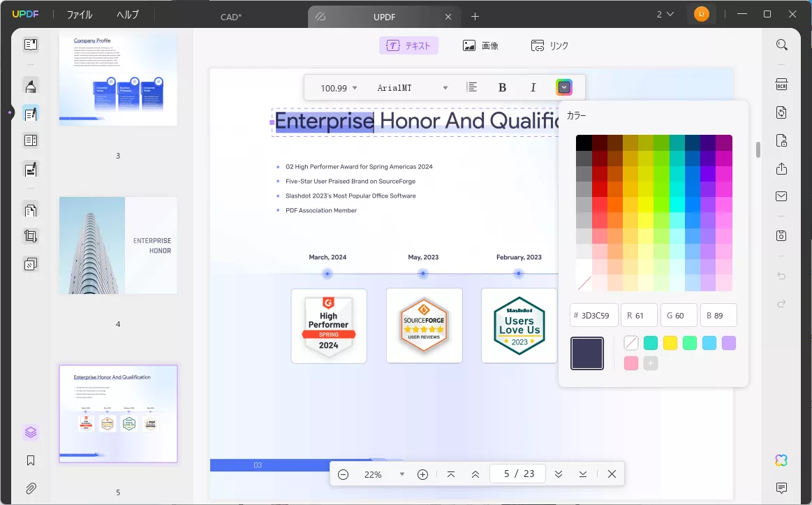Jump to the first page
Image resolution: width=812 pixels, height=505 pixels.
pyautogui.click(x=451, y=474)
